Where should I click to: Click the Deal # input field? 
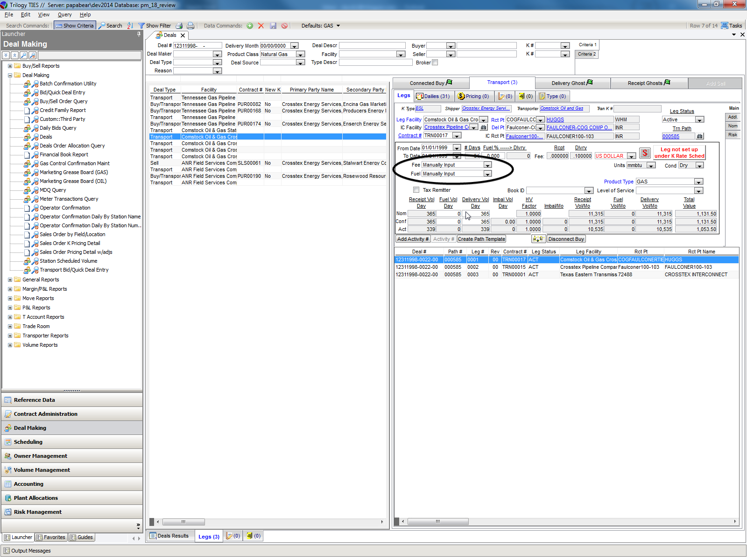click(197, 46)
